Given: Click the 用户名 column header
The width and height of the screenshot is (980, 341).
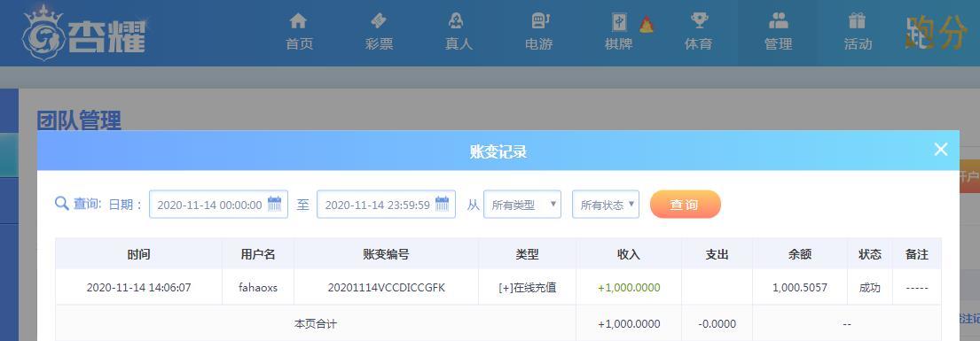Looking at the screenshot, I should 258,254.
